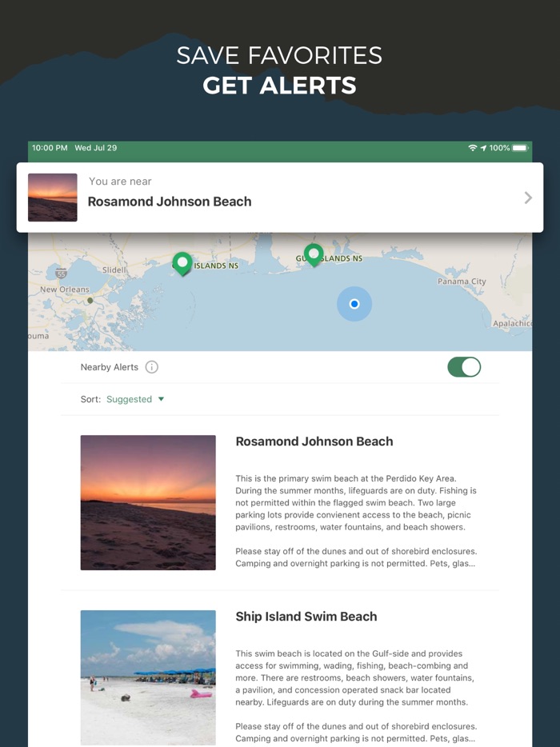Viewport: 560px width, 747px height.
Task: Click the Interstate 55 shield on map
Action: click(x=61, y=273)
